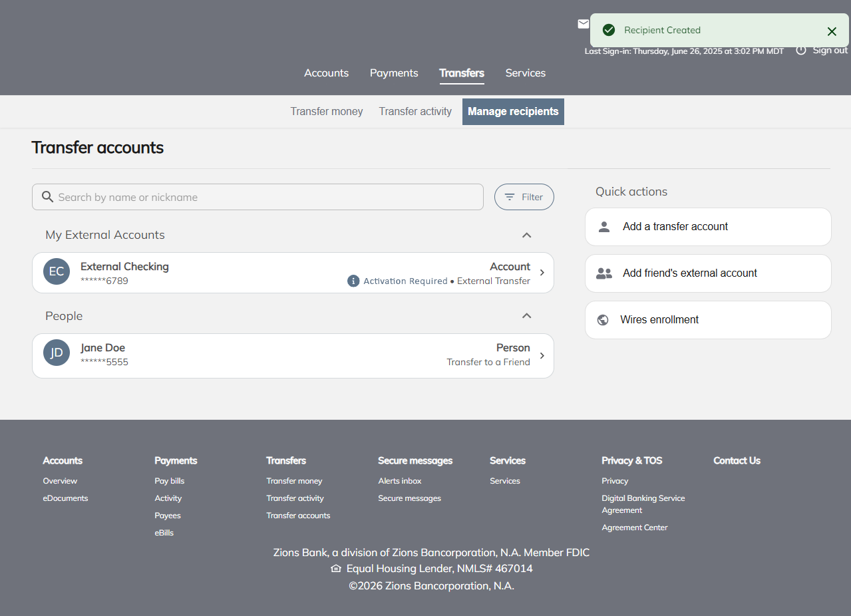Screen dimensions: 851x616
Task: Open footer Privacy link
Action: [615, 481]
